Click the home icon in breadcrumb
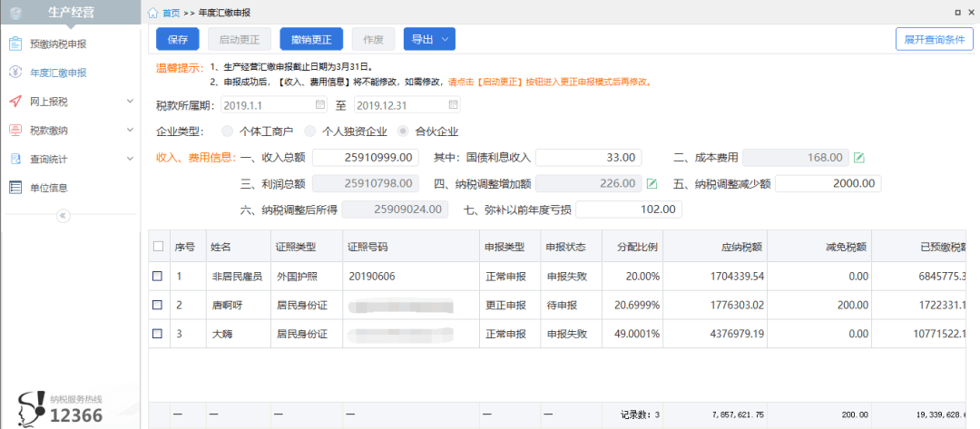The height and width of the screenshot is (429, 980). (152, 13)
